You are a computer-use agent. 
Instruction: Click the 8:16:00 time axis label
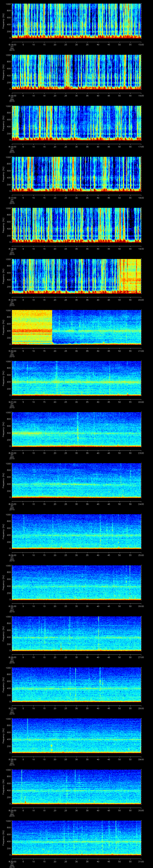[12, 147]
